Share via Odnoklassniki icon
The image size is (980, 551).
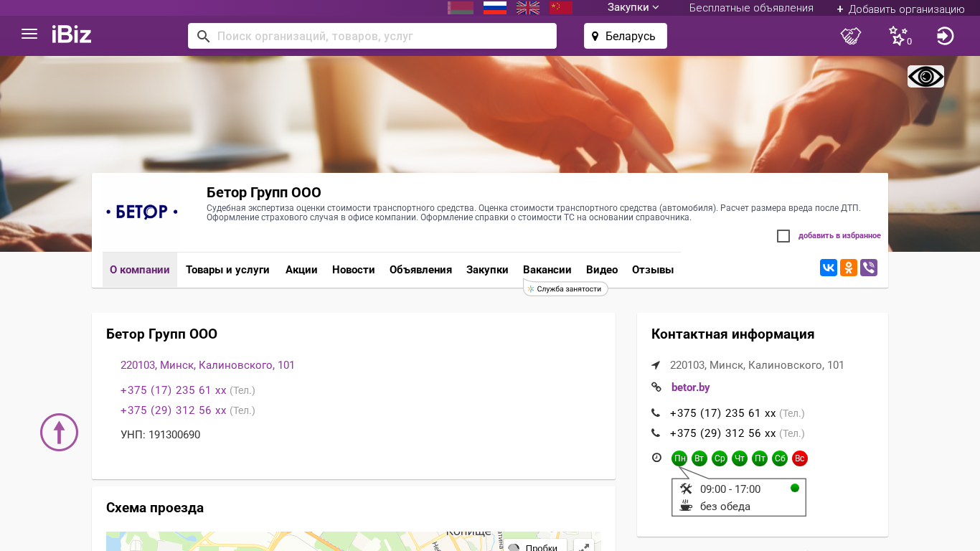point(849,268)
